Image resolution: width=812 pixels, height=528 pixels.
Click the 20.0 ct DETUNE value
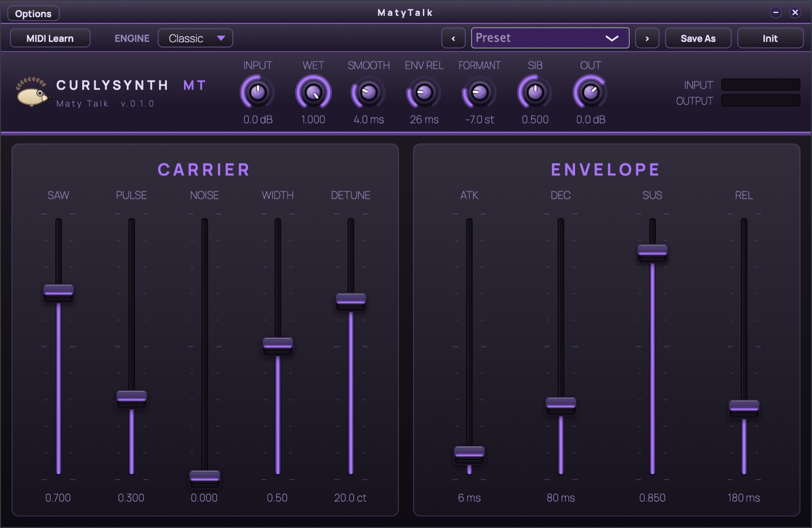350,498
